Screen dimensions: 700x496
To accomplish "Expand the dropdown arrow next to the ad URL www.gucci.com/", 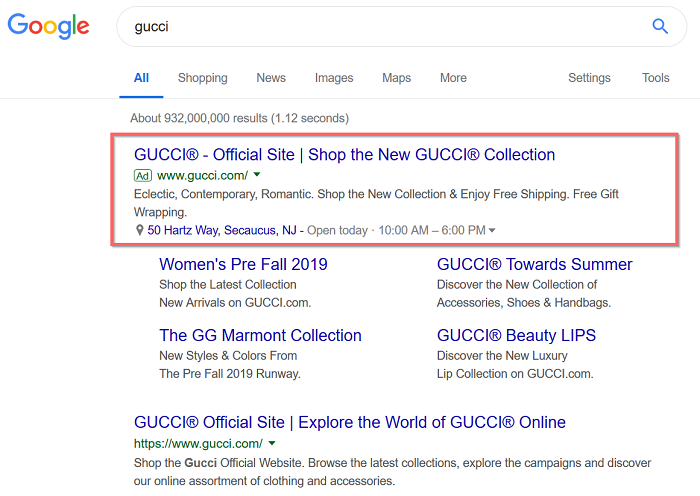I will 257,175.
